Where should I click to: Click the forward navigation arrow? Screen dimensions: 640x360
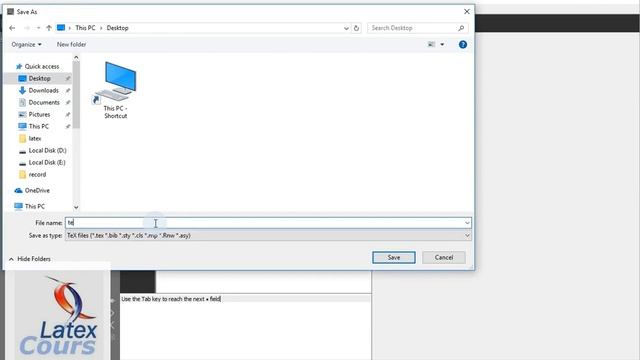pos(27,28)
